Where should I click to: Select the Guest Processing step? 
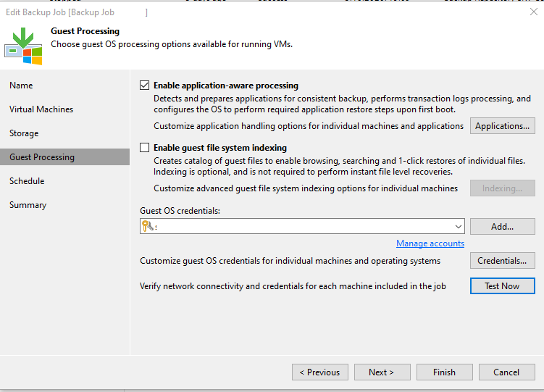click(42, 157)
